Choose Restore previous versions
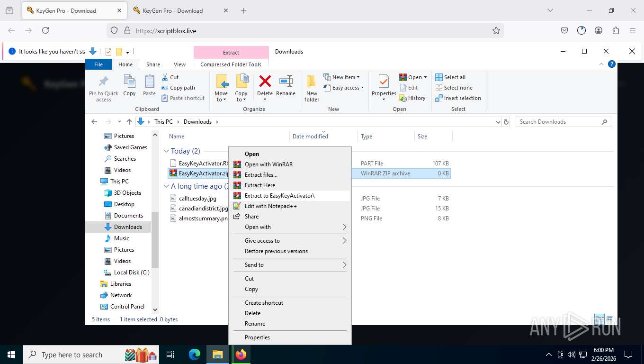The height and width of the screenshot is (364, 644). click(290, 251)
